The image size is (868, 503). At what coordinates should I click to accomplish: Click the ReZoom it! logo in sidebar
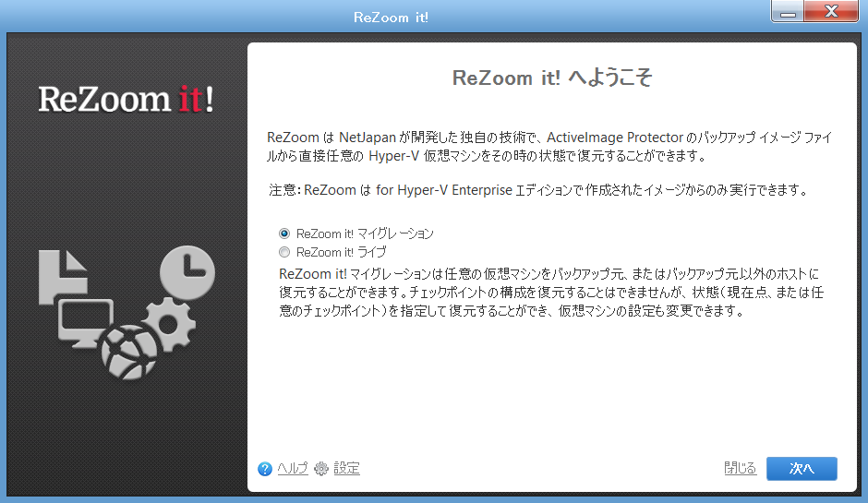[126, 100]
